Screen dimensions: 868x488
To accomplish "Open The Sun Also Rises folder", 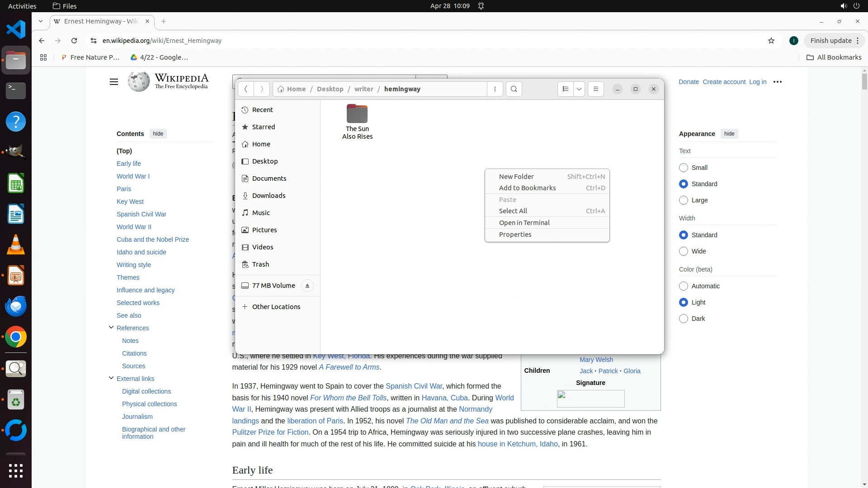I will click(357, 121).
